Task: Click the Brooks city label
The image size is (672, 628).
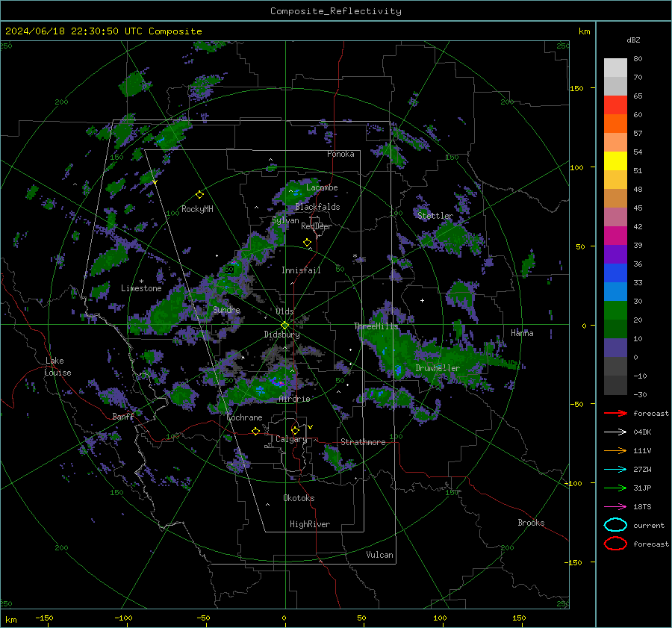Action: click(531, 523)
